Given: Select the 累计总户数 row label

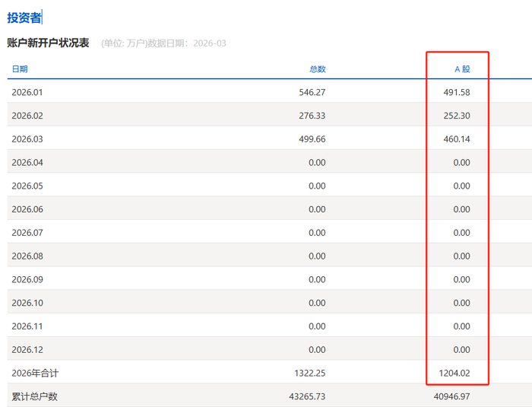Looking at the screenshot, I should click(35, 397).
